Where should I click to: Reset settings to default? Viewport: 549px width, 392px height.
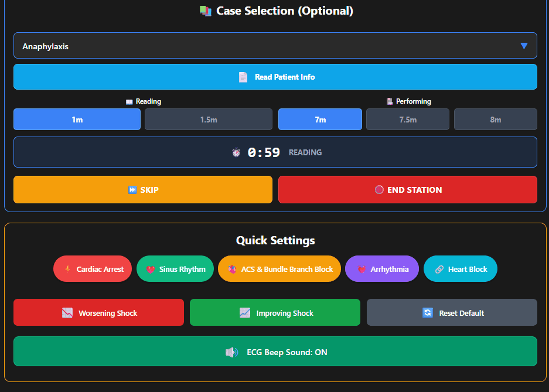[451, 312]
